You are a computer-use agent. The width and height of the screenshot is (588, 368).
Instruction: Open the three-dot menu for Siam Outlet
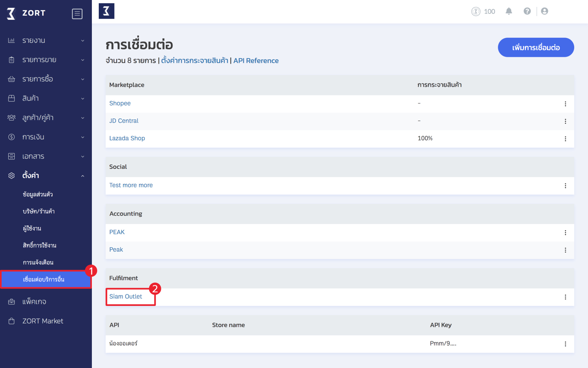pos(565,297)
